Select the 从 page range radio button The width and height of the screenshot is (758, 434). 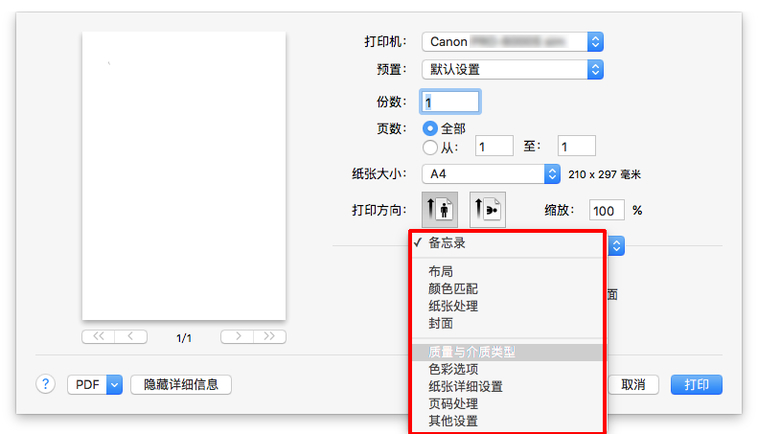pyautogui.click(x=430, y=147)
